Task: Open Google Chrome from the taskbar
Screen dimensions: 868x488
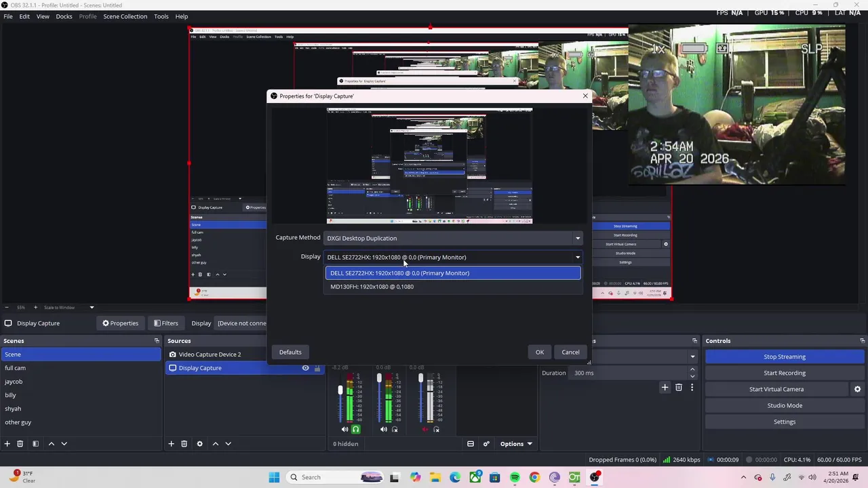Action: click(535, 477)
